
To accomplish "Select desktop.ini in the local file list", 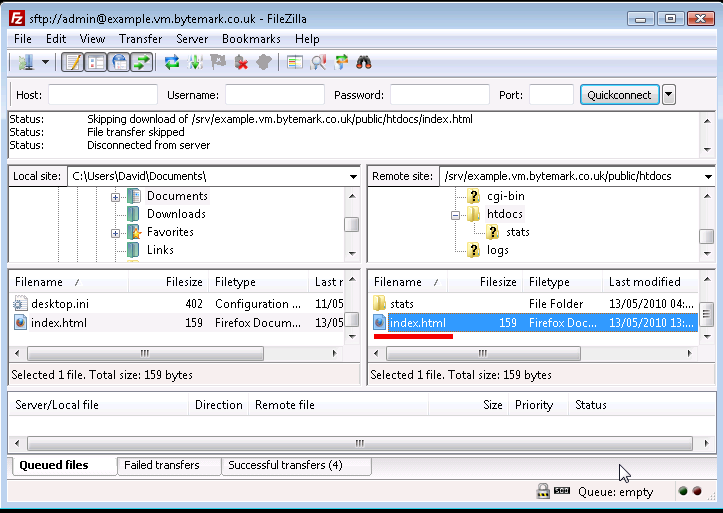I will 60,304.
